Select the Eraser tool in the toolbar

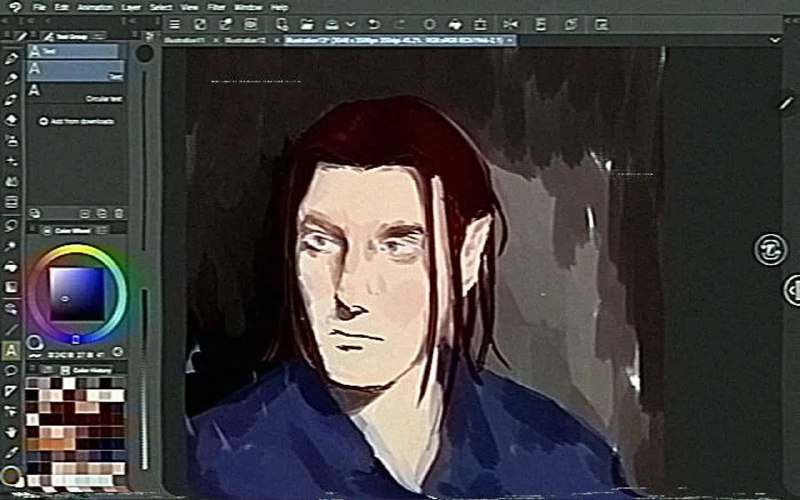point(11,120)
